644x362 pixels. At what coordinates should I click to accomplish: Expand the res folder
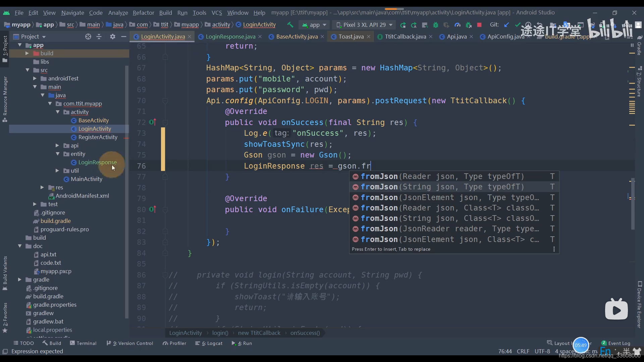tap(42, 187)
